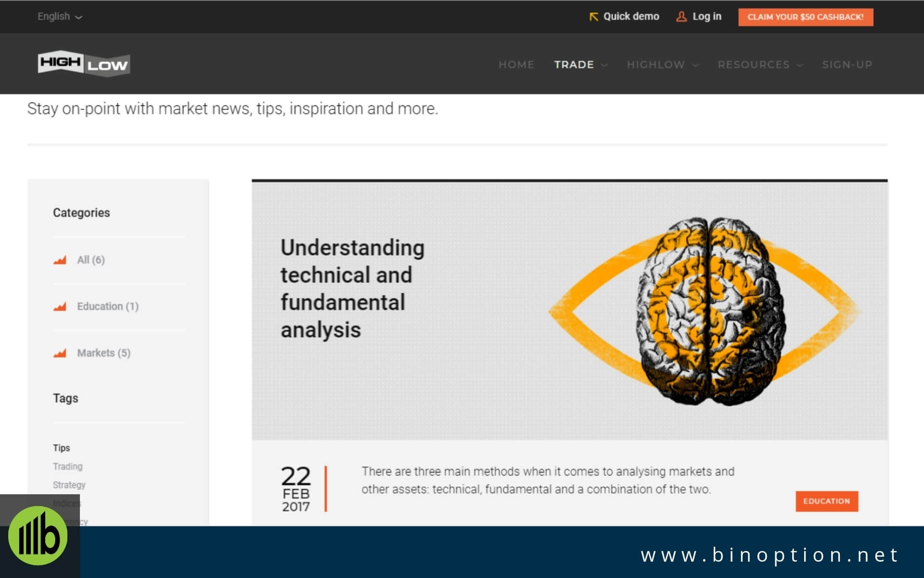This screenshot has height=578, width=924.
Task: Click SIGN-UP in the navigation
Action: (847, 64)
